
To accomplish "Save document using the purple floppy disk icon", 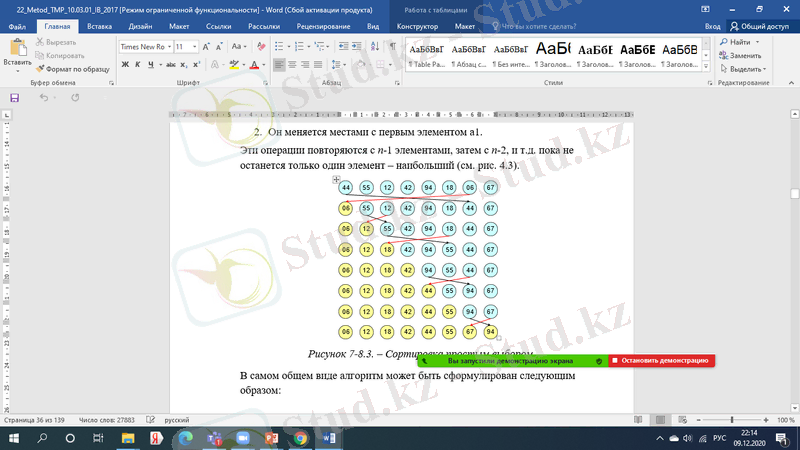I will (x=14, y=98).
